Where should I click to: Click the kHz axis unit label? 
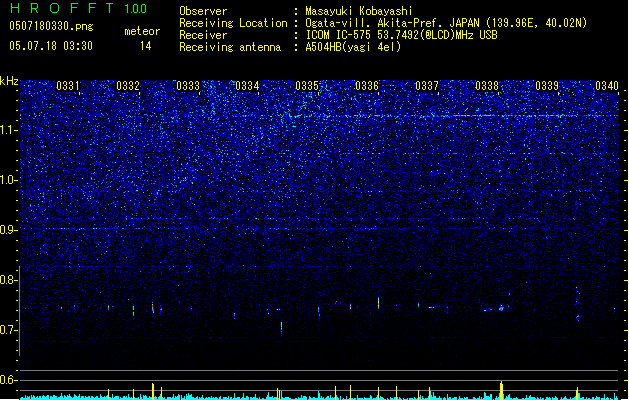(x=9, y=81)
